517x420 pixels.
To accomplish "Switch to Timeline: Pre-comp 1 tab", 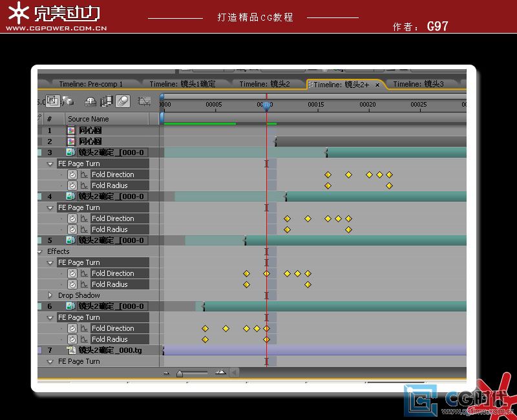I will (90, 84).
